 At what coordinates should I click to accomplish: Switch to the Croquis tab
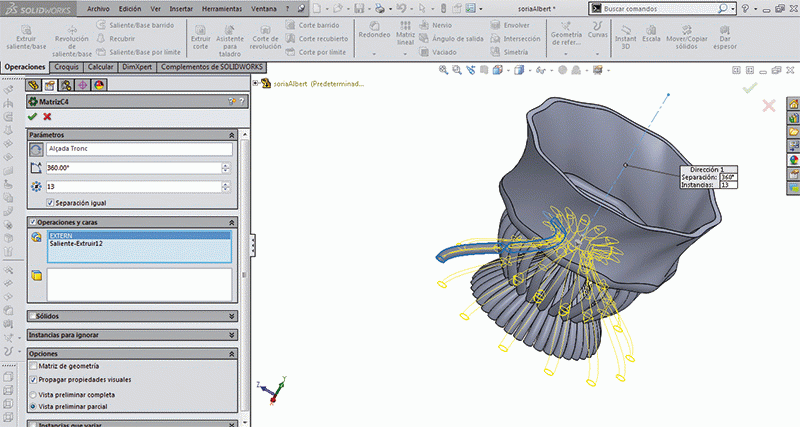pyautogui.click(x=67, y=67)
